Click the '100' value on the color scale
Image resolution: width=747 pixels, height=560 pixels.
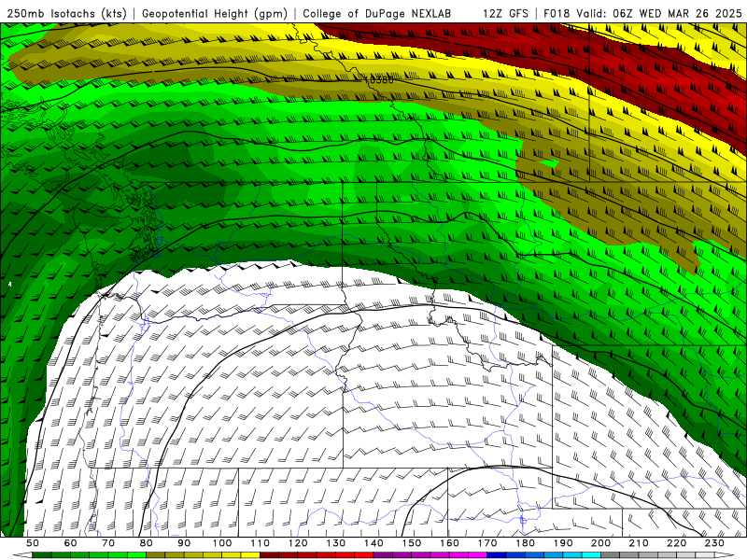[x=222, y=543]
